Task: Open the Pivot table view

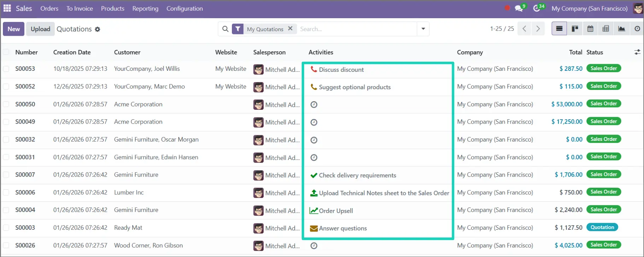Action: click(x=606, y=29)
